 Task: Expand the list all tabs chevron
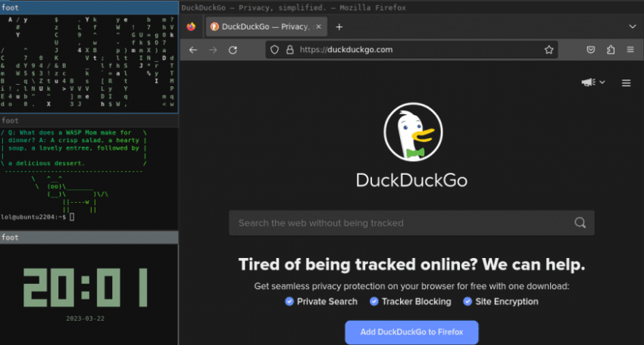[632, 26]
